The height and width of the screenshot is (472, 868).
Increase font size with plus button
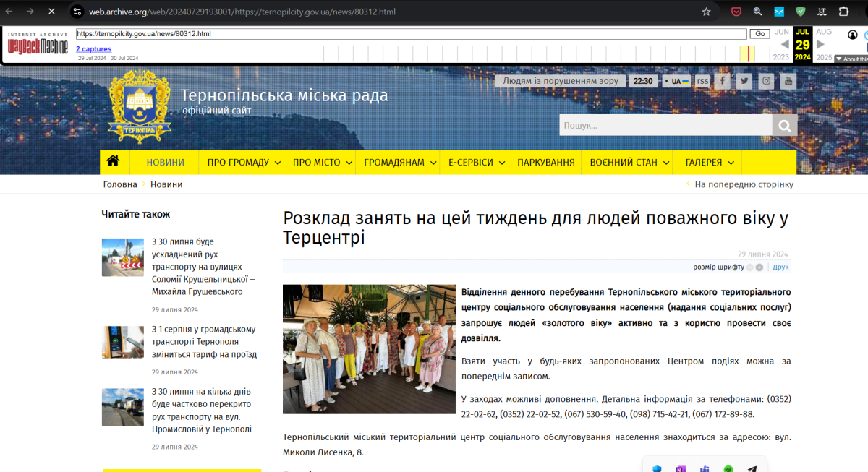point(759,267)
